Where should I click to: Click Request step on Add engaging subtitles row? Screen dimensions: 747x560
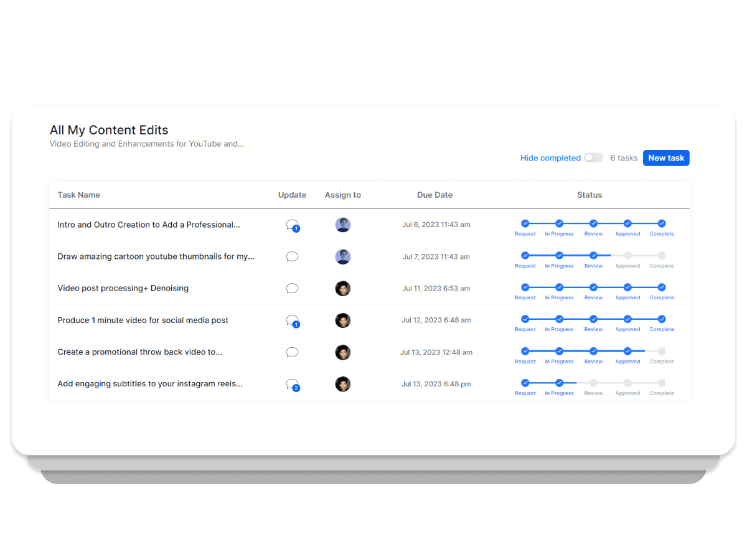[x=525, y=383]
